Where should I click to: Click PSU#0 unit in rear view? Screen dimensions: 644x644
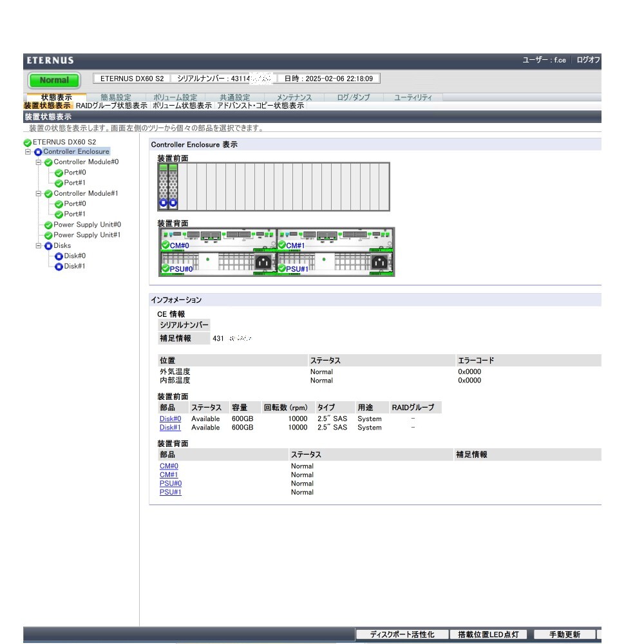click(218, 263)
